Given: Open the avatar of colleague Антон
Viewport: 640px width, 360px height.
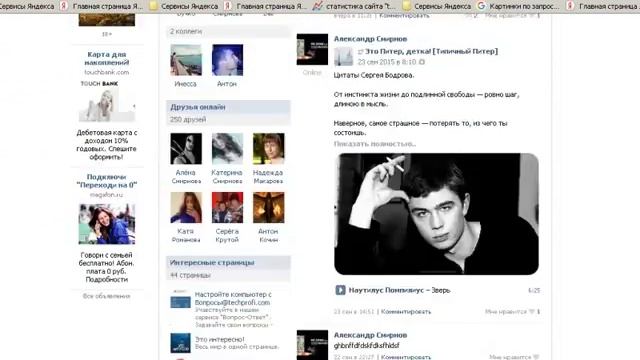Looking at the screenshot, I should pos(227,60).
